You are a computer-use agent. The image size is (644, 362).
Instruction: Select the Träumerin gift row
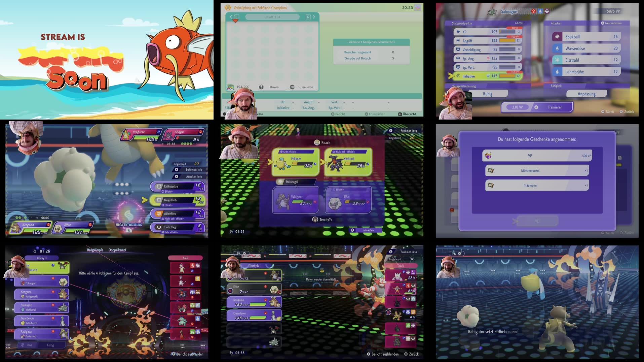point(537,185)
